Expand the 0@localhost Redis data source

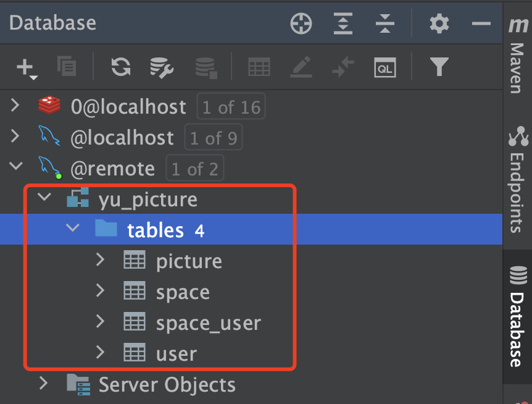(x=15, y=106)
